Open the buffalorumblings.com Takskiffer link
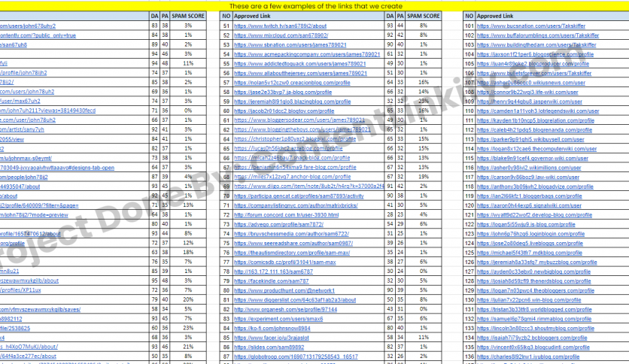 [x=537, y=35]
